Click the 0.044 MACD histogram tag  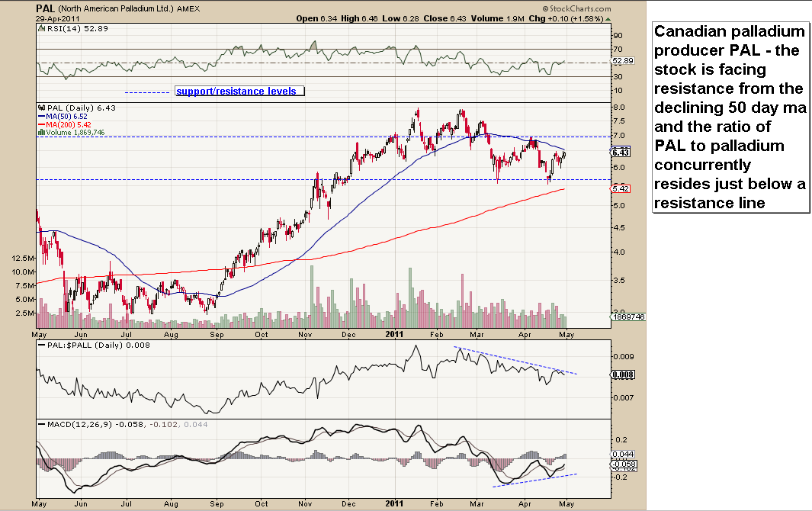coord(623,455)
